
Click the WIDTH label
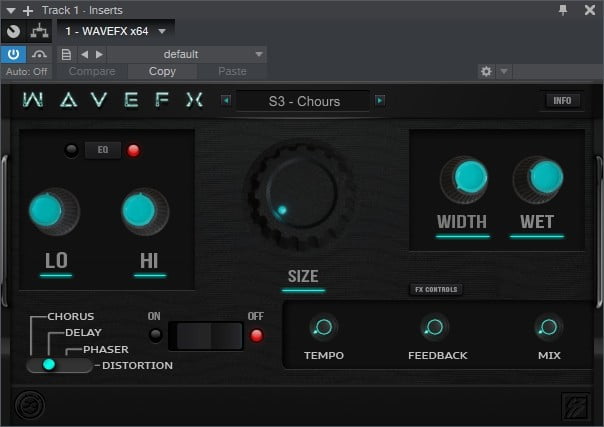coord(461,221)
